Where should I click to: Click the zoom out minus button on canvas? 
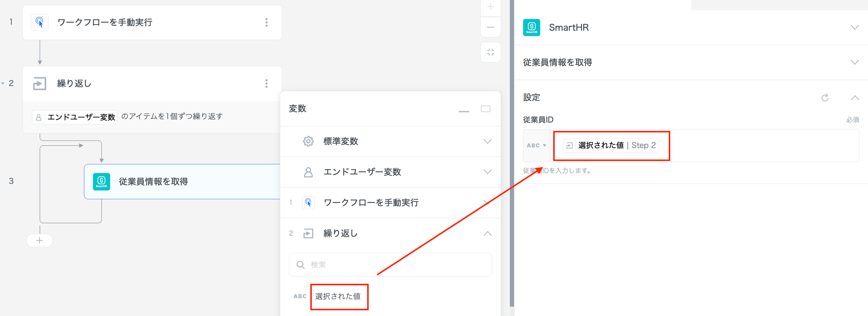[491, 27]
